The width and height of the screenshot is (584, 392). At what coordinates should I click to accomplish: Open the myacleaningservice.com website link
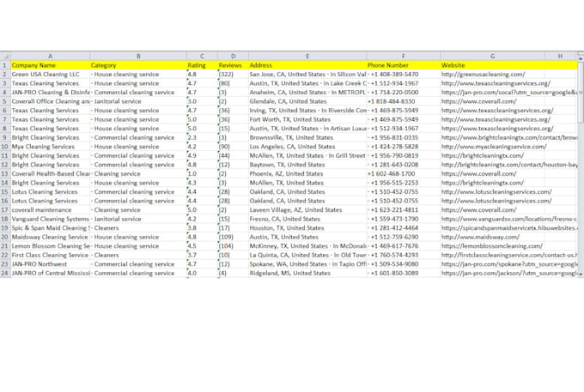(494, 147)
